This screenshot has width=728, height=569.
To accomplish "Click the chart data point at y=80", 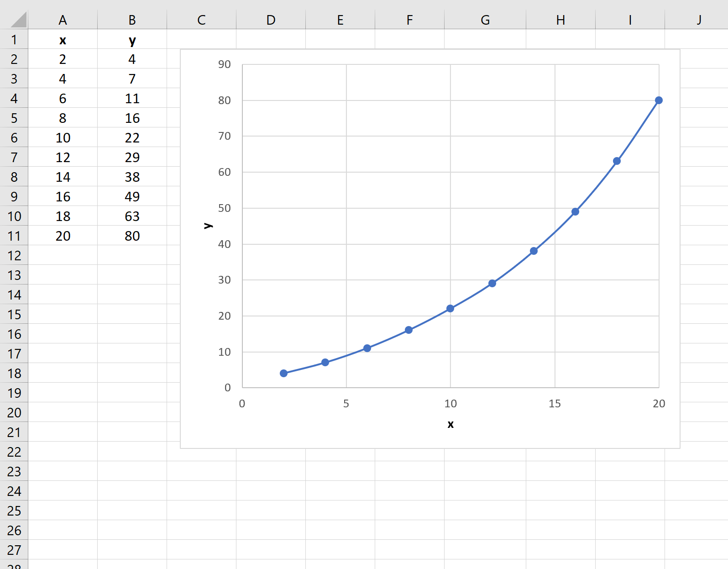I will tap(659, 100).
